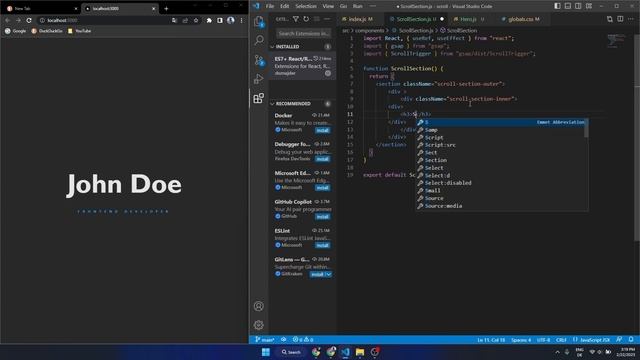Install the Docker extension
The height and width of the screenshot is (360, 640).
[322, 130]
